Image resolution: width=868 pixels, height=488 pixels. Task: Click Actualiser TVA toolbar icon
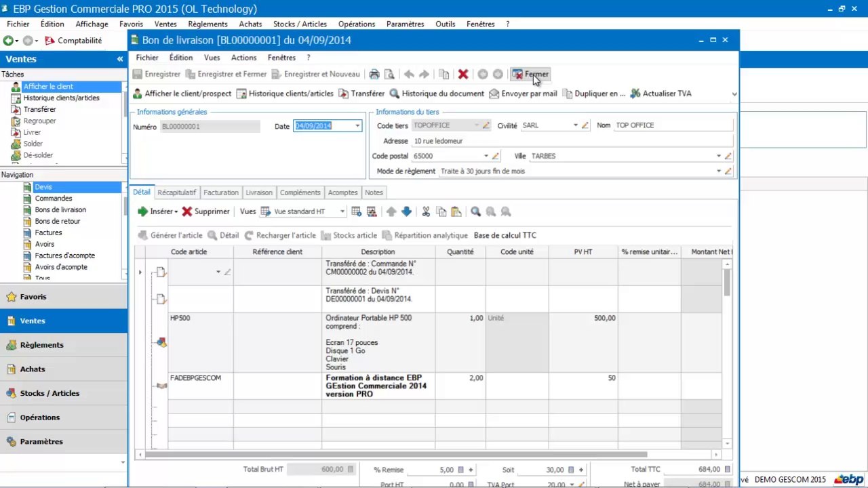(660, 94)
